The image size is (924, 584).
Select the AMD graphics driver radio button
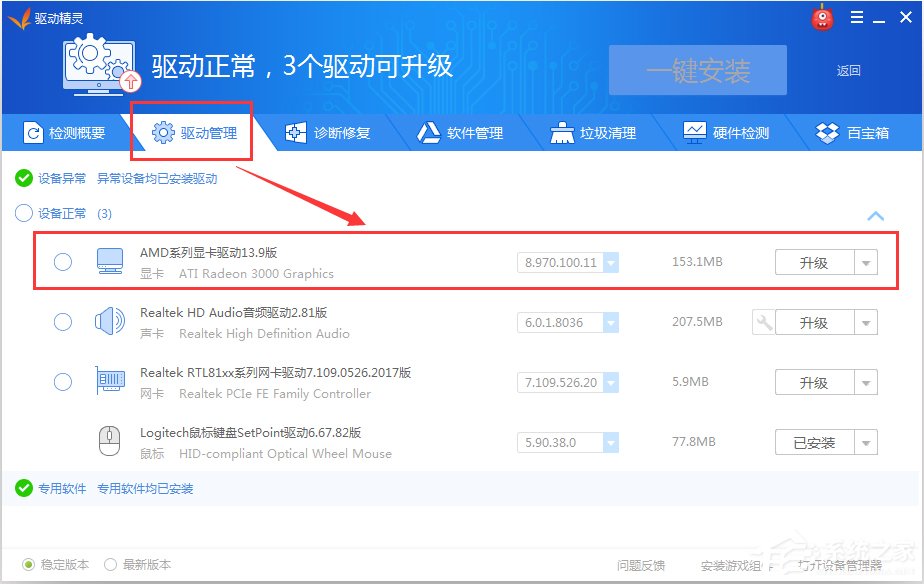click(x=62, y=262)
